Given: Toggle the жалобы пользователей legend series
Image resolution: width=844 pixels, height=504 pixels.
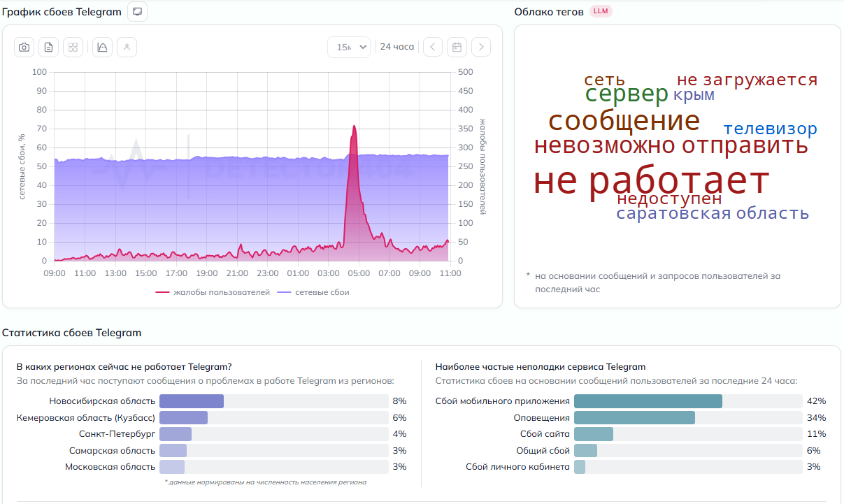Looking at the screenshot, I should tap(213, 292).
